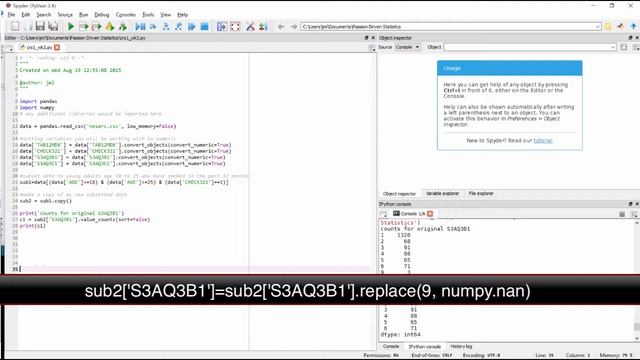Undock the IPython console pane
The height and width of the screenshot is (360, 640).
click(x=630, y=204)
